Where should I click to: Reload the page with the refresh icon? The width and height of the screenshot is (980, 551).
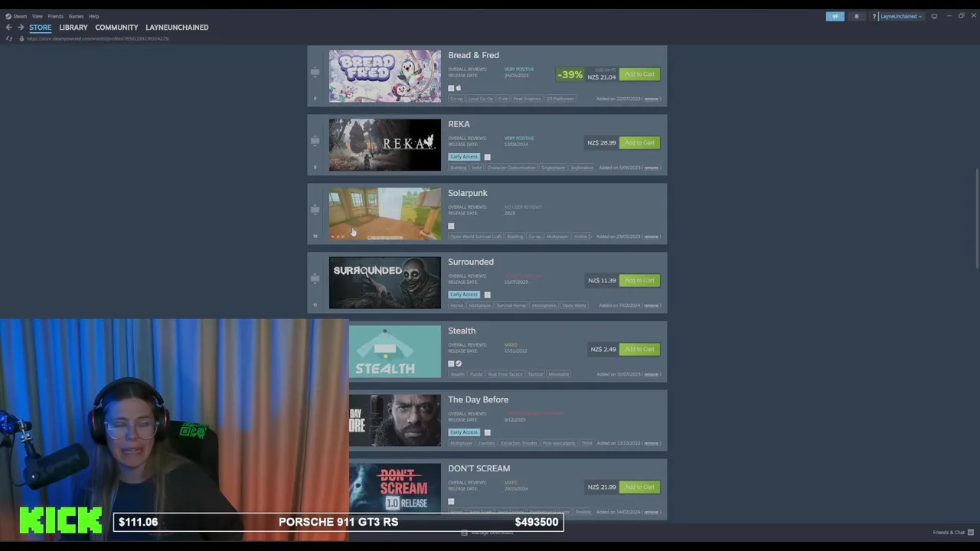[x=9, y=38]
